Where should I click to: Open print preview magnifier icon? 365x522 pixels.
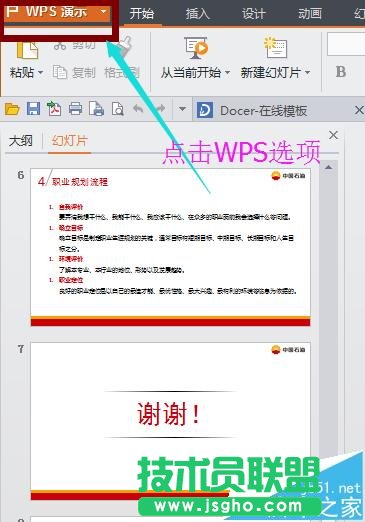point(118,109)
